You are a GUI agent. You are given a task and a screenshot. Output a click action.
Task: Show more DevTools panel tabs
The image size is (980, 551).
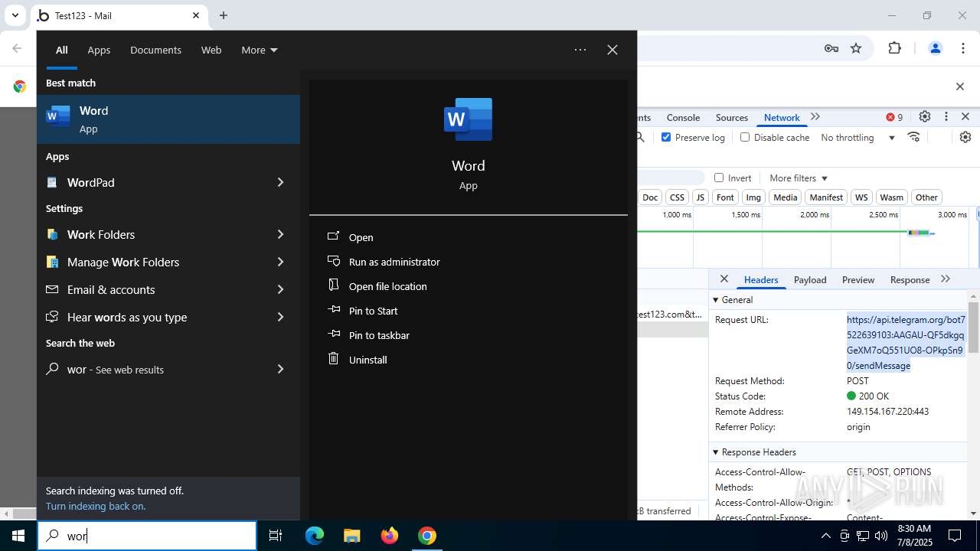(815, 117)
